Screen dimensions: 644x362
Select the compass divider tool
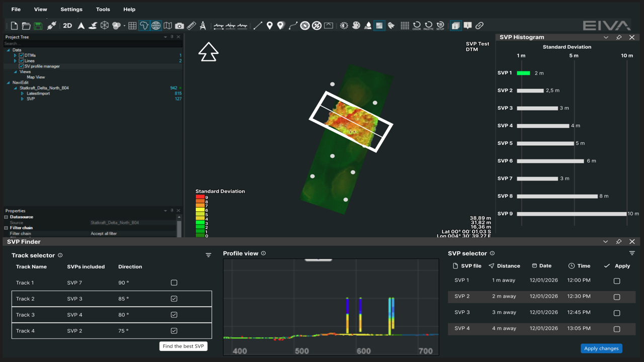coord(203,26)
